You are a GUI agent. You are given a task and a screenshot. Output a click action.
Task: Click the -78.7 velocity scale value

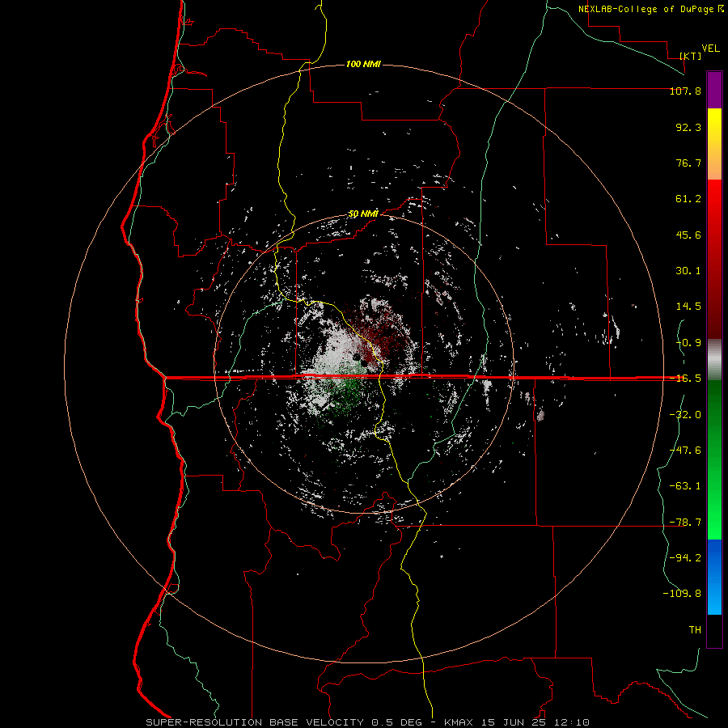pos(685,523)
